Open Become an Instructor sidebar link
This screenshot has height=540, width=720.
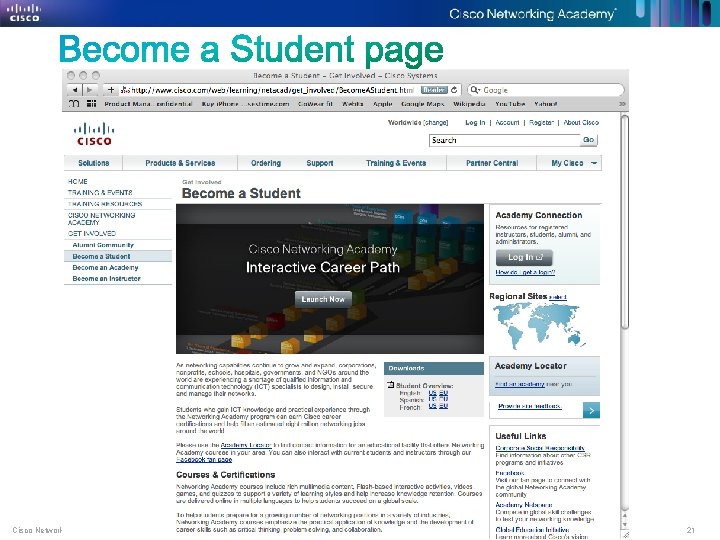(107, 278)
